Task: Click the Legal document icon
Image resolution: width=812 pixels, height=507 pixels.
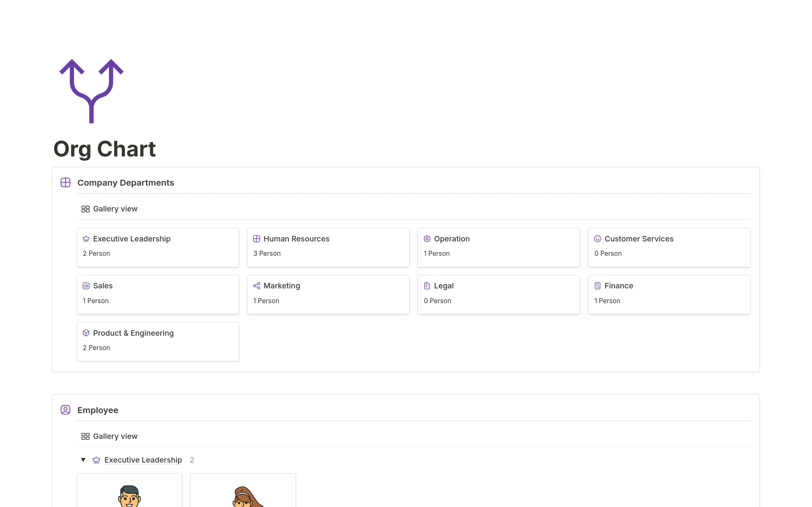Action: (427, 286)
